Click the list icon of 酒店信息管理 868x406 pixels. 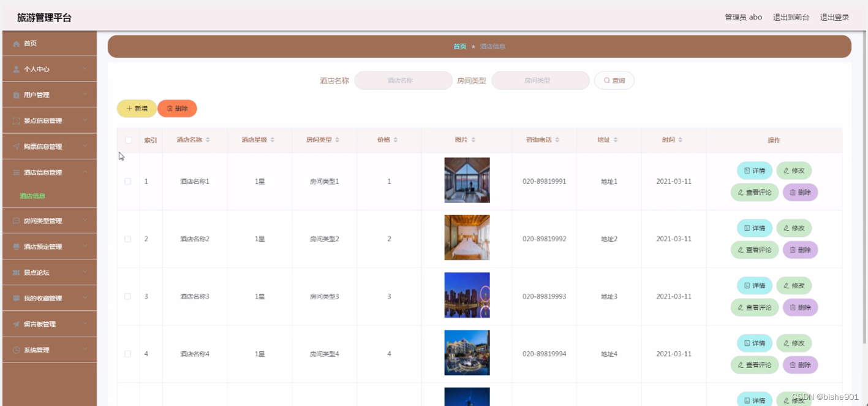[x=17, y=172]
